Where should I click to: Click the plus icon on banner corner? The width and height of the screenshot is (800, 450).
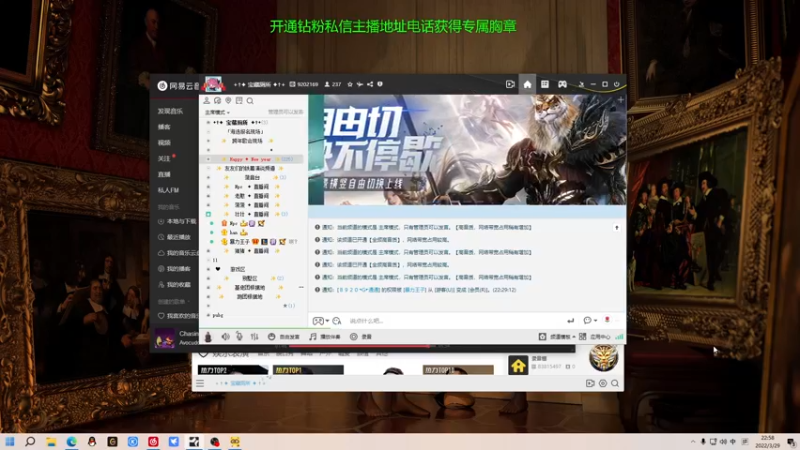pos(620,100)
